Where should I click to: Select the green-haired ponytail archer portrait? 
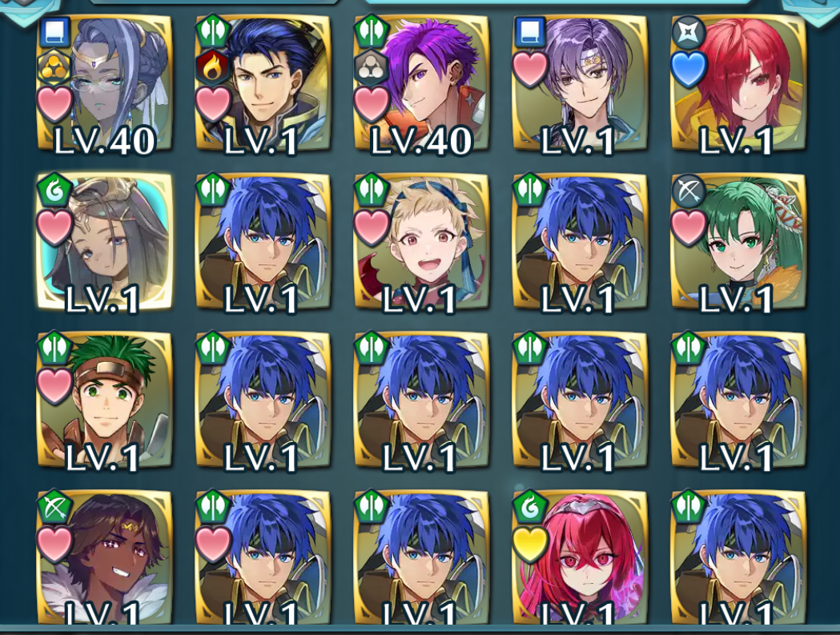(739, 242)
